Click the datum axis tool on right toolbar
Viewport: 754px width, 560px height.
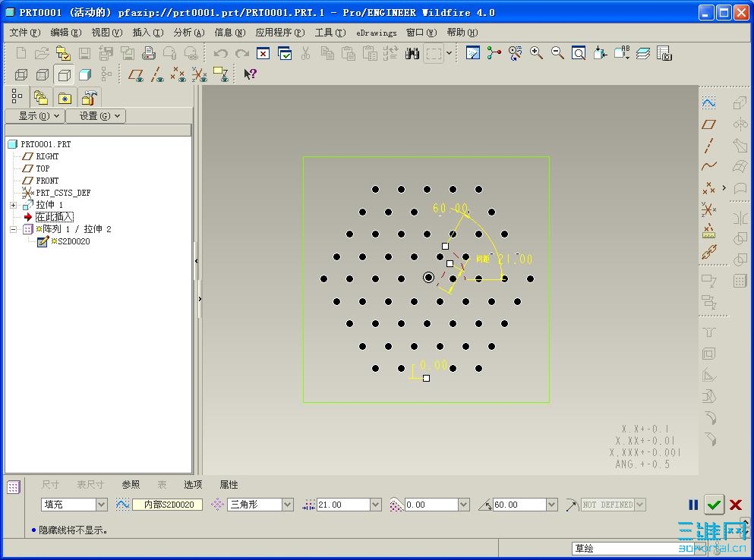(x=708, y=145)
